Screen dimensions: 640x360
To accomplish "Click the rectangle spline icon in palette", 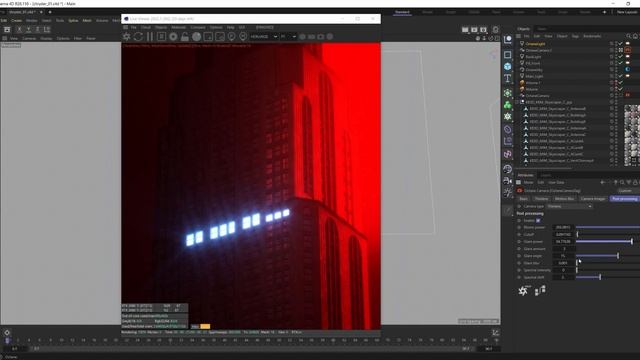I will pyautogui.click(x=507, y=54).
